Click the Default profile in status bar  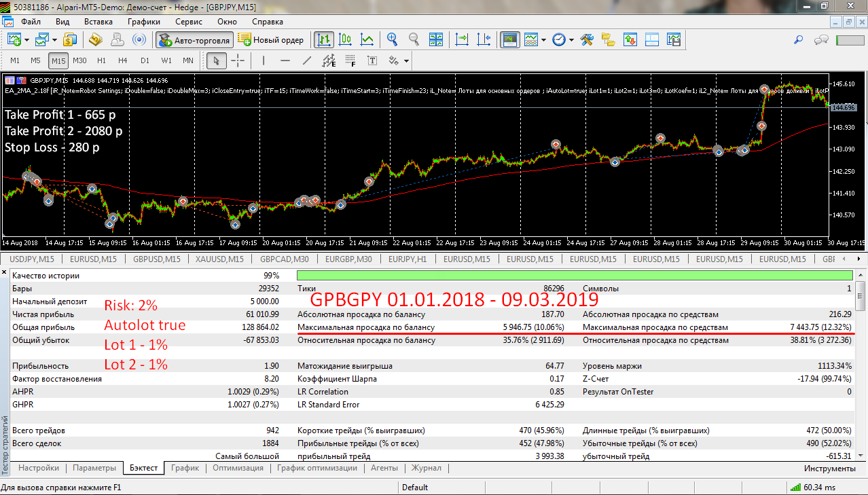coord(415,487)
